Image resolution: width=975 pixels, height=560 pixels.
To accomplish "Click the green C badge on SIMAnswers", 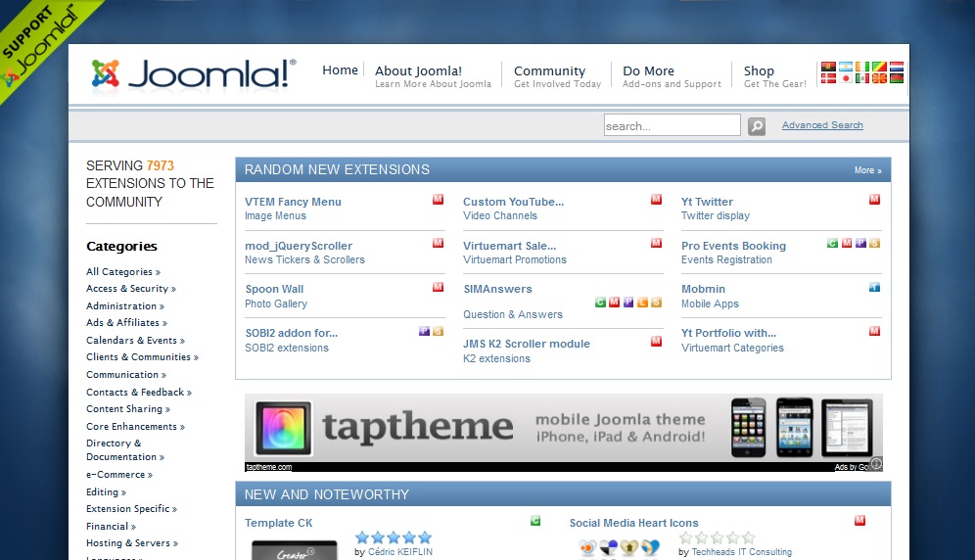I will 600,303.
